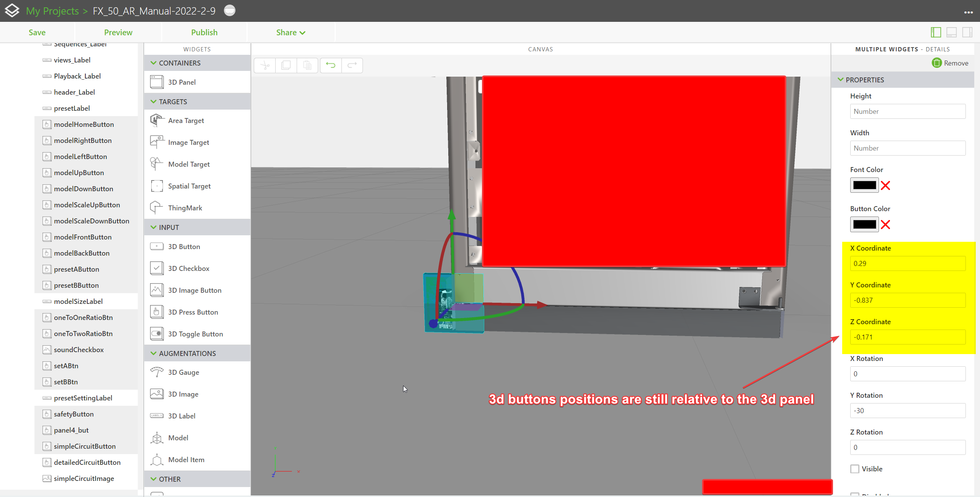This screenshot has height=497, width=980.
Task: Toggle the right panel layout view
Action: pyautogui.click(x=967, y=32)
